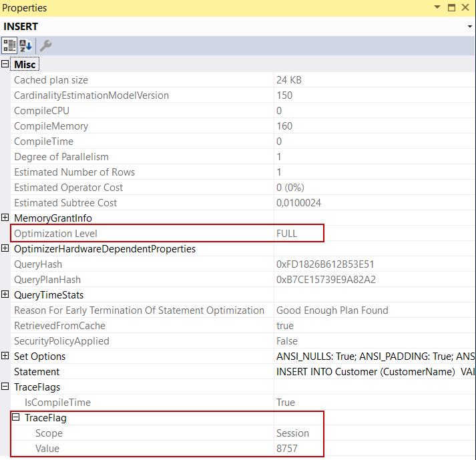This screenshot has width=476, height=460.
Task: Select the SecurityPolicyApplied property
Action: tap(61, 341)
